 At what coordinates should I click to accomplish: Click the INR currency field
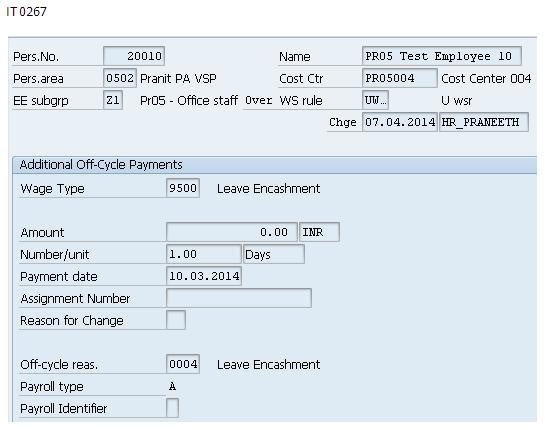(319, 232)
